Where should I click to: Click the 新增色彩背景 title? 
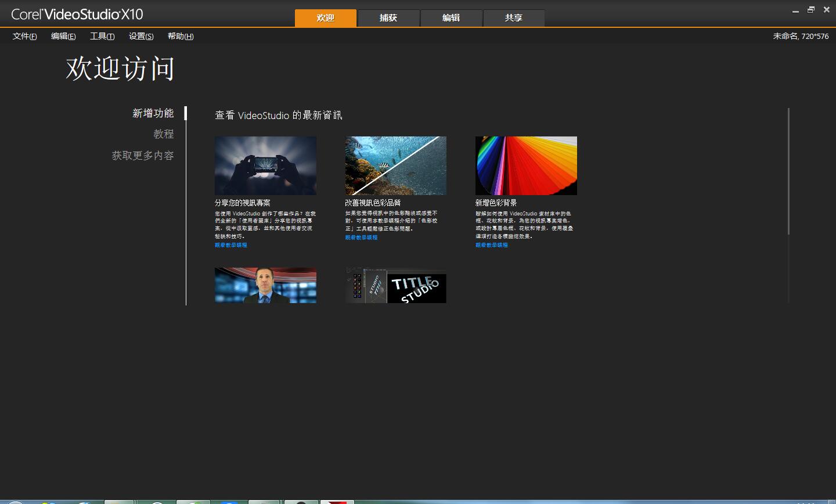tap(496, 203)
